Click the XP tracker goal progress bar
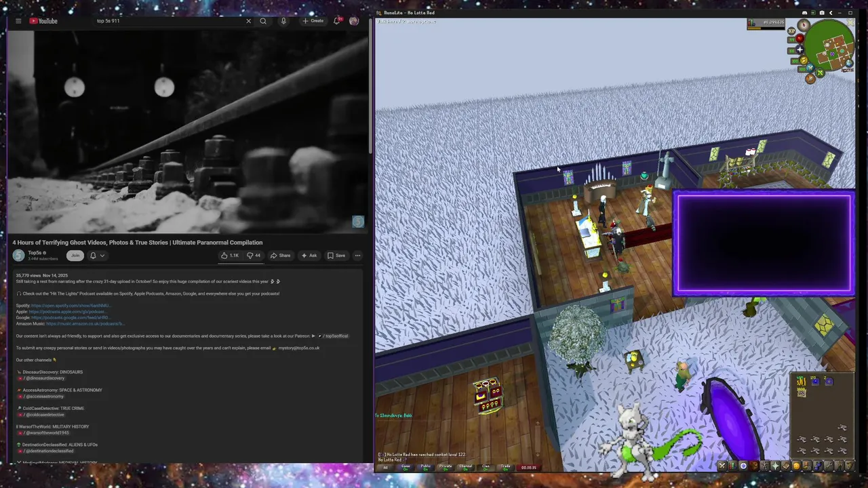The width and height of the screenshot is (868, 488). (x=766, y=28)
